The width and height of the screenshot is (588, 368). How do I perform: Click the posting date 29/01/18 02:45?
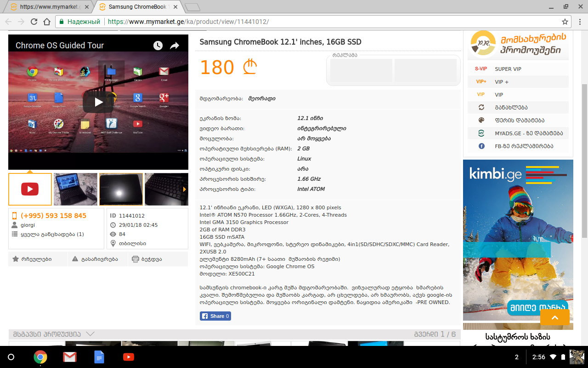pos(138,225)
